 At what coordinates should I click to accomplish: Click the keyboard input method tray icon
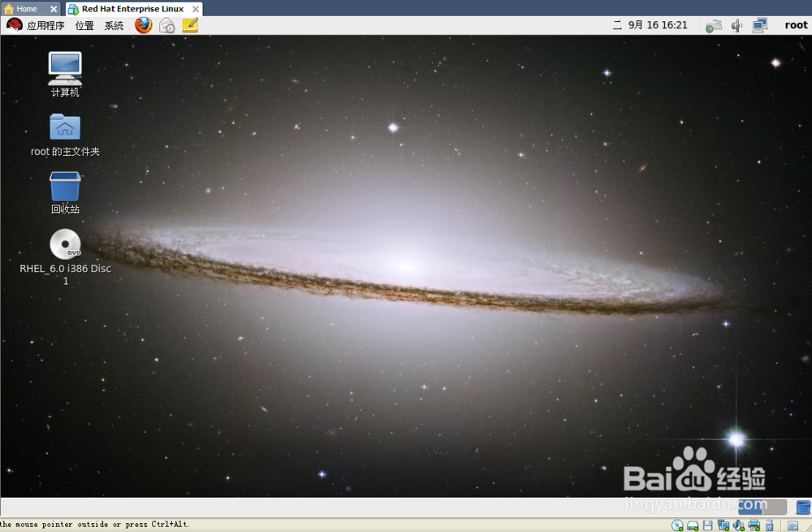714,25
